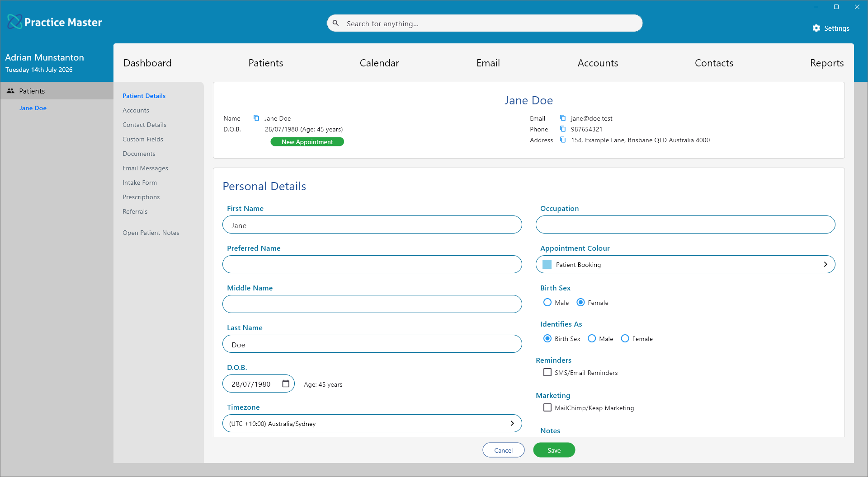
Task: Open the Reports tab
Action: pyautogui.click(x=826, y=63)
